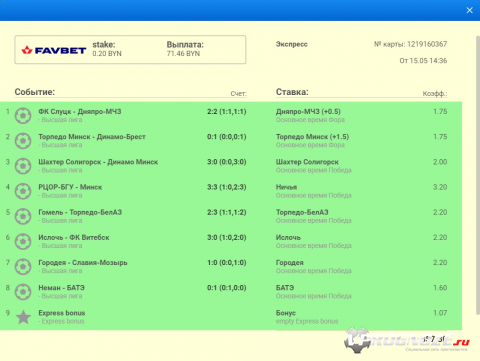Click the soccer ball icon for Ислочь match
The height and width of the screenshot is (361, 480).
point(23,241)
